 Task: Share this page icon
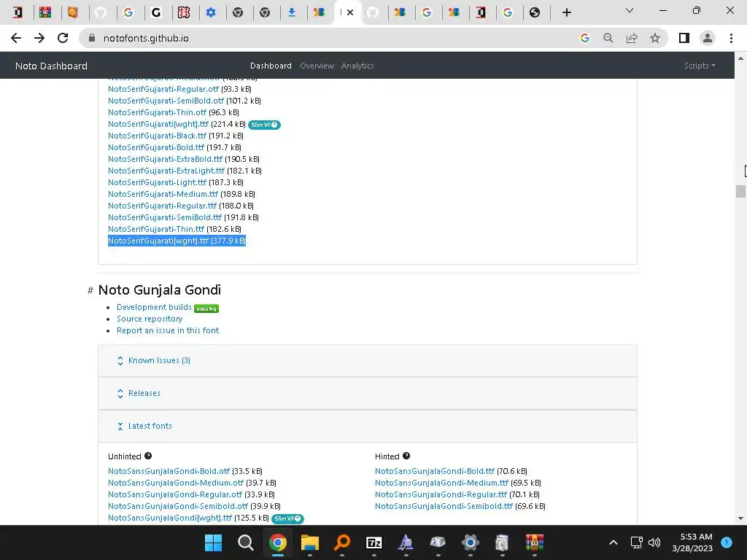(632, 38)
